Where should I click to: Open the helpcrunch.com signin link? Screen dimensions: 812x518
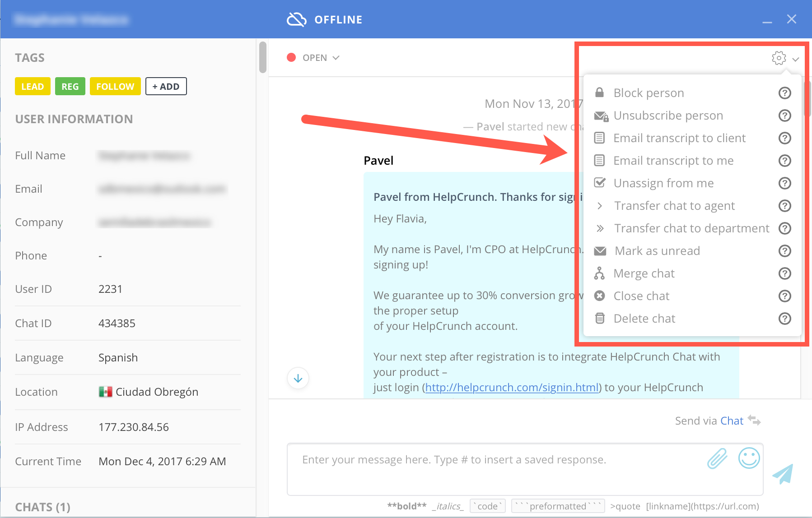(x=512, y=387)
